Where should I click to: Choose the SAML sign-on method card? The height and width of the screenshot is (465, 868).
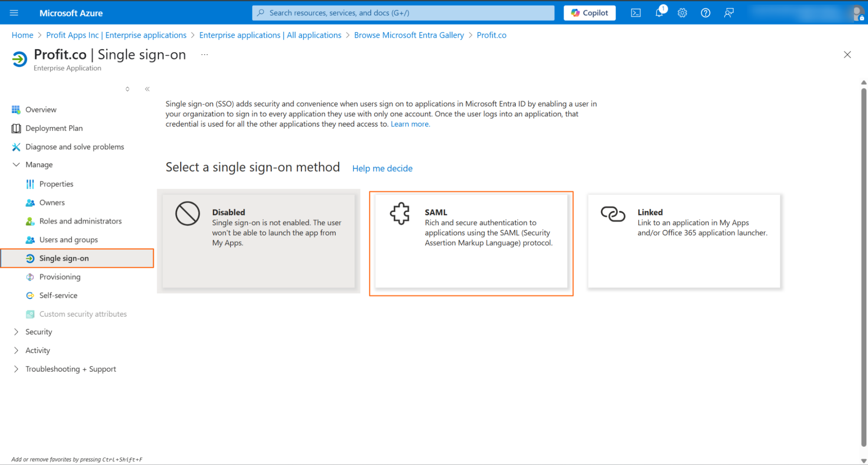[x=471, y=241]
